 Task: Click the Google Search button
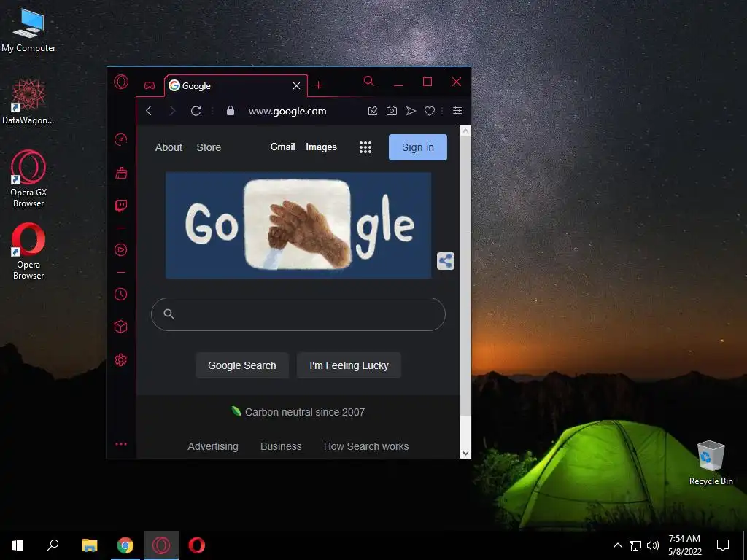pos(242,365)
